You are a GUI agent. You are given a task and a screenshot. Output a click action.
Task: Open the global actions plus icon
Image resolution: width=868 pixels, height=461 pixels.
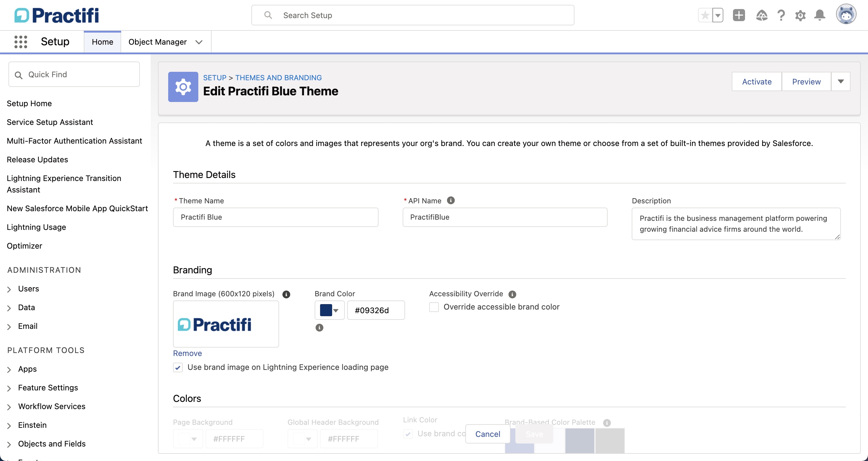[739, 15]
